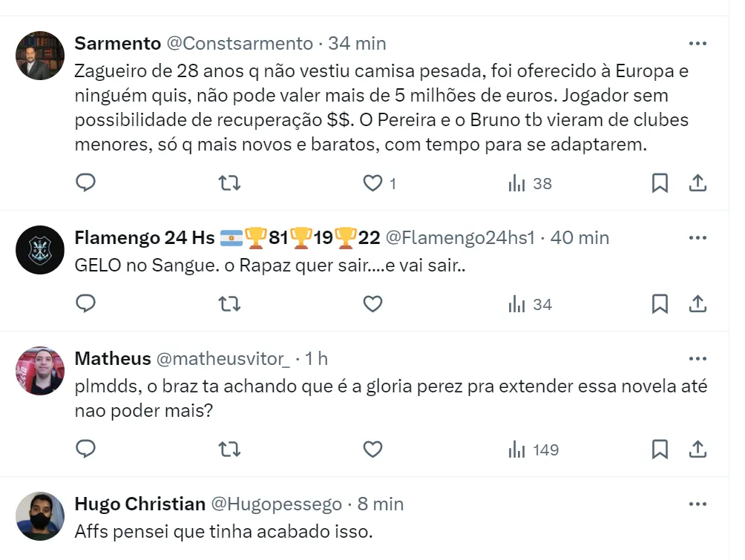Expand more options on Hugo Christian's tweet
The width and height of the screenshot is (745, 560).
pos(698,504)
